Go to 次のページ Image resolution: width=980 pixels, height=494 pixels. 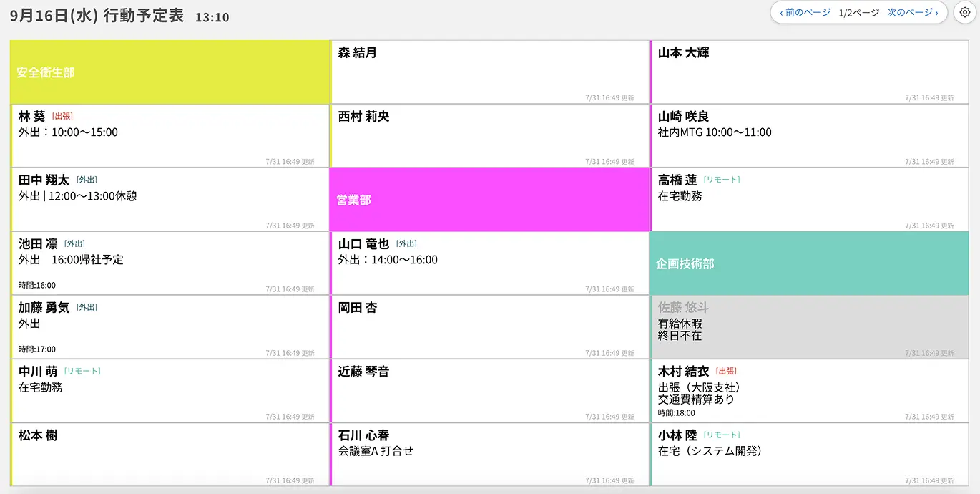click(913, 13)
